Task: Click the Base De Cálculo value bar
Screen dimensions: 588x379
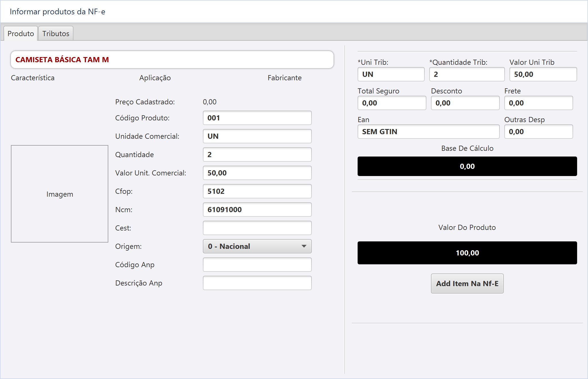Action: 467,166
